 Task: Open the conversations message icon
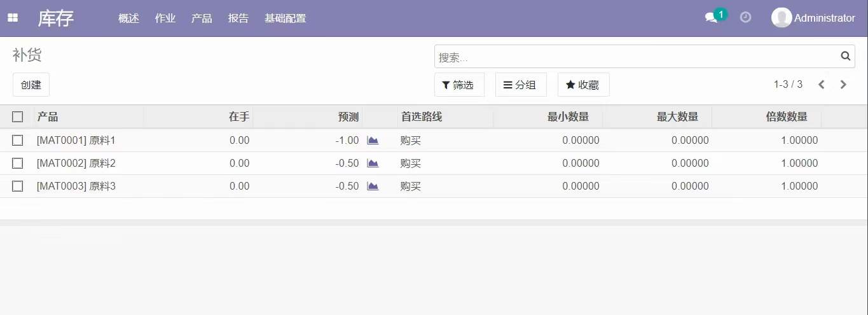click(711, 18)
